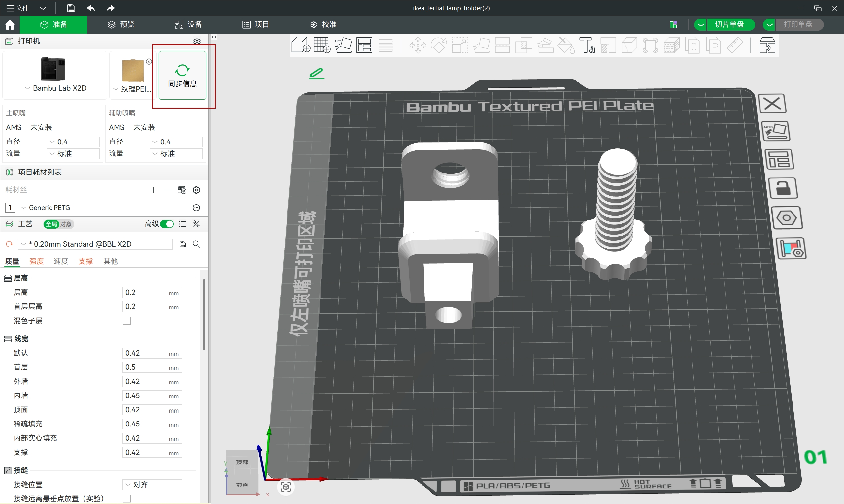The width and height of the screenshot is (844, 504).
Task: Add a cube primitive to the plate
Action: pyautogui.click(x=301, y=45)
